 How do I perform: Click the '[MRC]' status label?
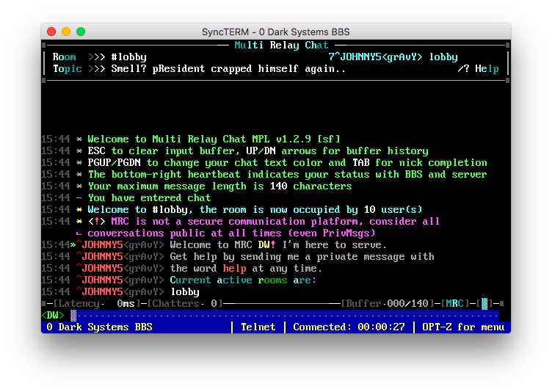click(x=454, y=304)
